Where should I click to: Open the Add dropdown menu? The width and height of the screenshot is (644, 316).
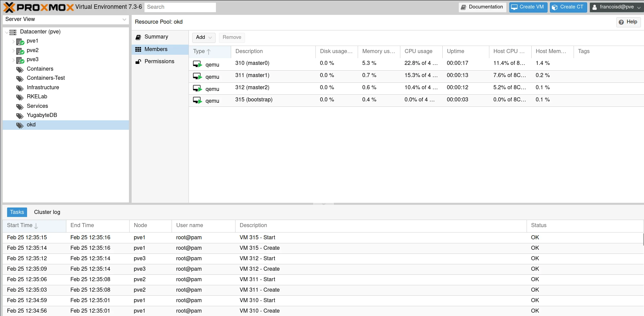tap(204, 38)
